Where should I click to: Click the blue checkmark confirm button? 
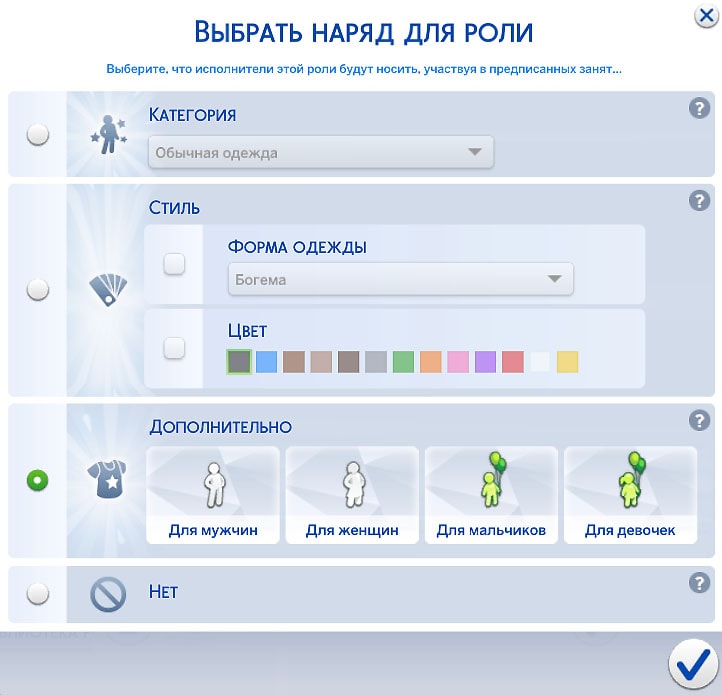coord(689,665)
